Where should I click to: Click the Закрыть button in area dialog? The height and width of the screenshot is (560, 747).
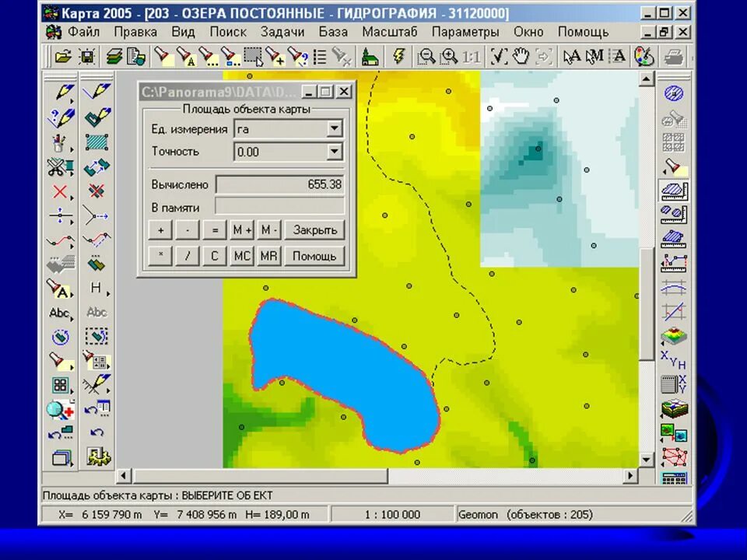coord(314,230)
